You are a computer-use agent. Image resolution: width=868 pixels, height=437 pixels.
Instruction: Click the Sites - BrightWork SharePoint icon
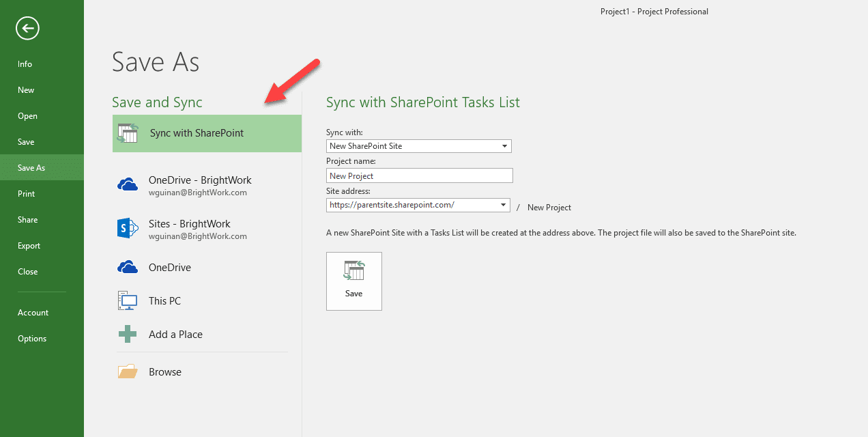point(128,229)
